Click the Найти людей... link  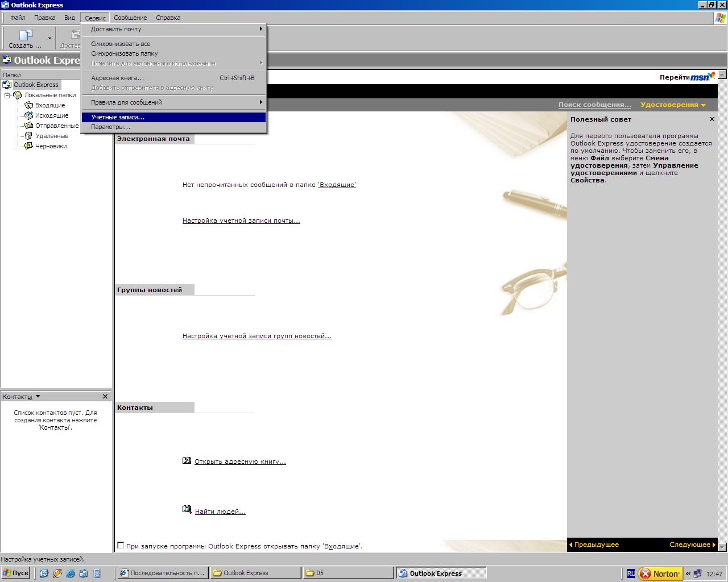click(220, 512)
